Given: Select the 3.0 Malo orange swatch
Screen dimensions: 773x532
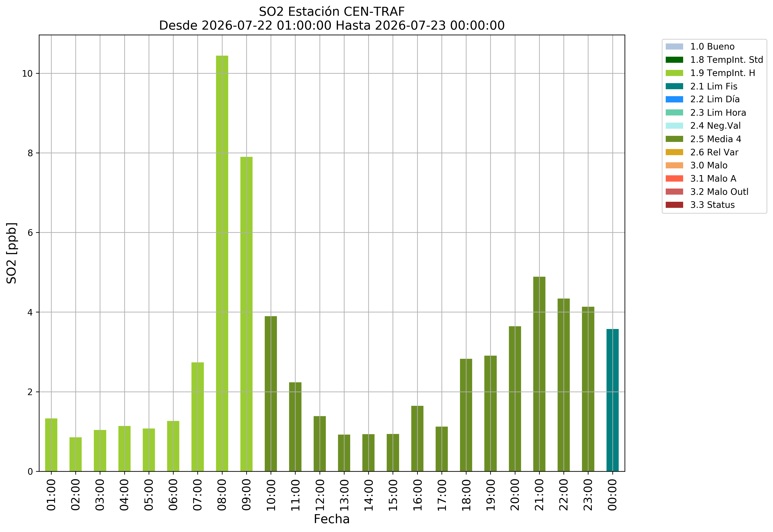Looking at the screenshot, I should [x=674, y=165].
